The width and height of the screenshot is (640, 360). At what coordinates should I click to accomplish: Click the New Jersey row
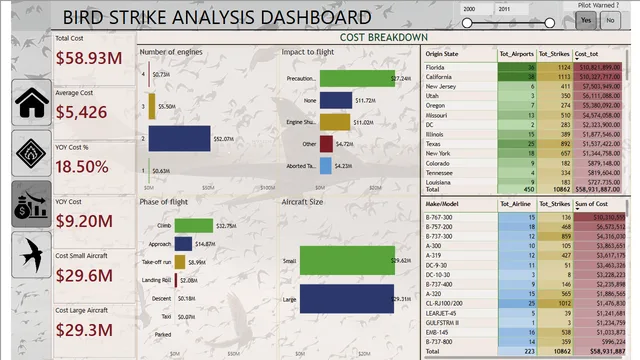(x=523, y=87)
